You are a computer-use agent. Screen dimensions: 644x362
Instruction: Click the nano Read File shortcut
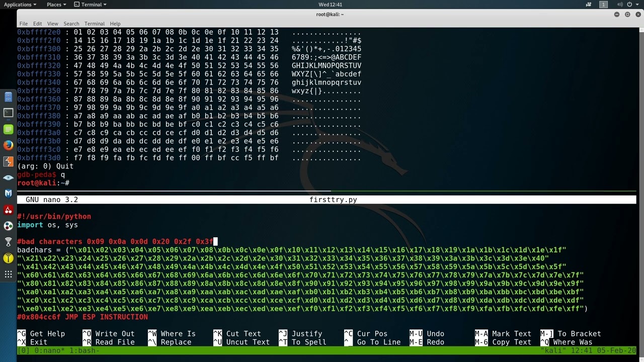click(108, 342)
